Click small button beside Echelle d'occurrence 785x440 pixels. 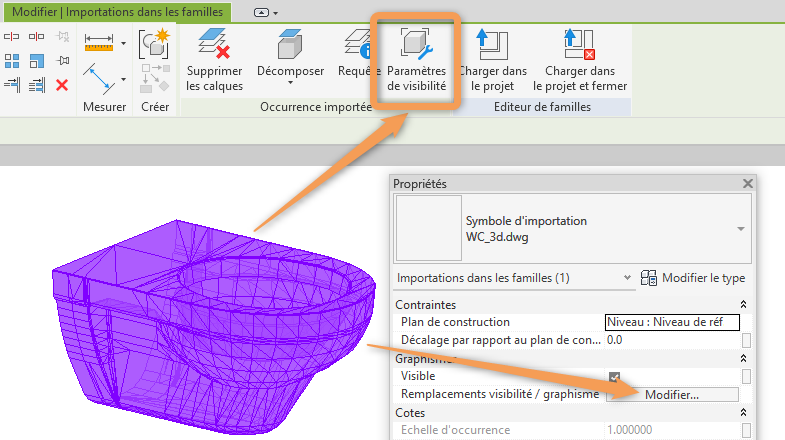[x=746, y=430]
